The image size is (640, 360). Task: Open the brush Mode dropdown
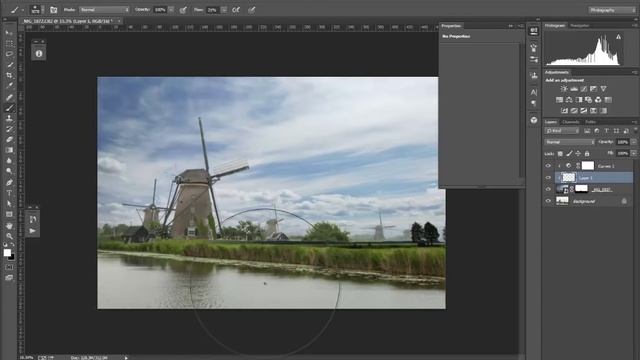click(x=104, y=9)
